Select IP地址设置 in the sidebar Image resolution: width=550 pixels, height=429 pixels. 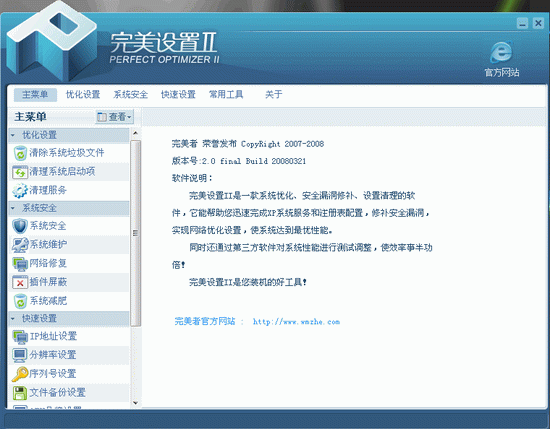(69, 336)
